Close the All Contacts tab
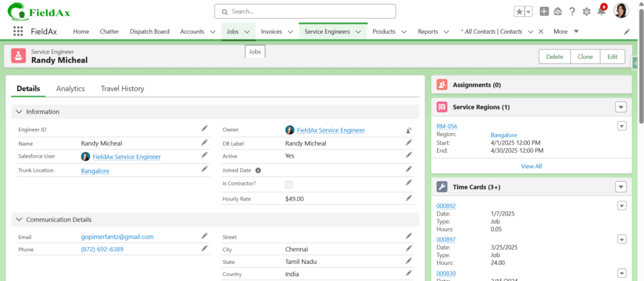Image resolution: width=644 pixels, height=281 pixels. [541, 31]
